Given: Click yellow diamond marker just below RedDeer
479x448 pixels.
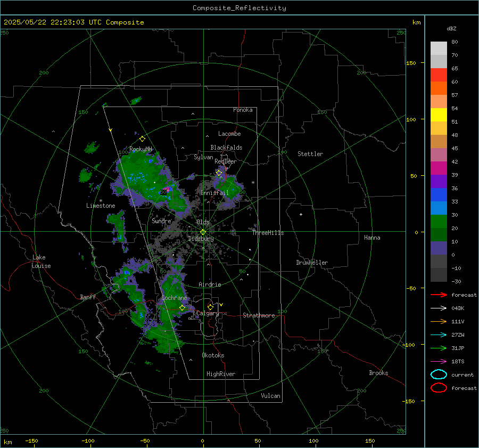Looking at the screenshot, I should [x=219, y=173].
